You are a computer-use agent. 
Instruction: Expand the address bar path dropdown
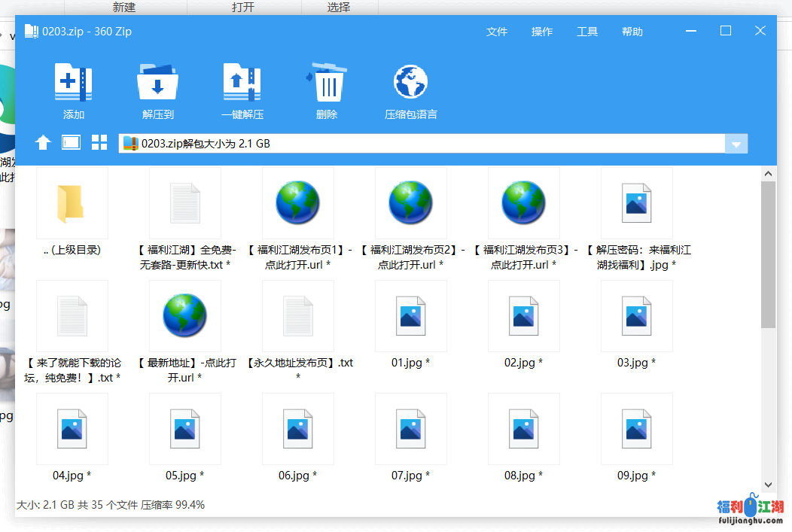(736, 144)
